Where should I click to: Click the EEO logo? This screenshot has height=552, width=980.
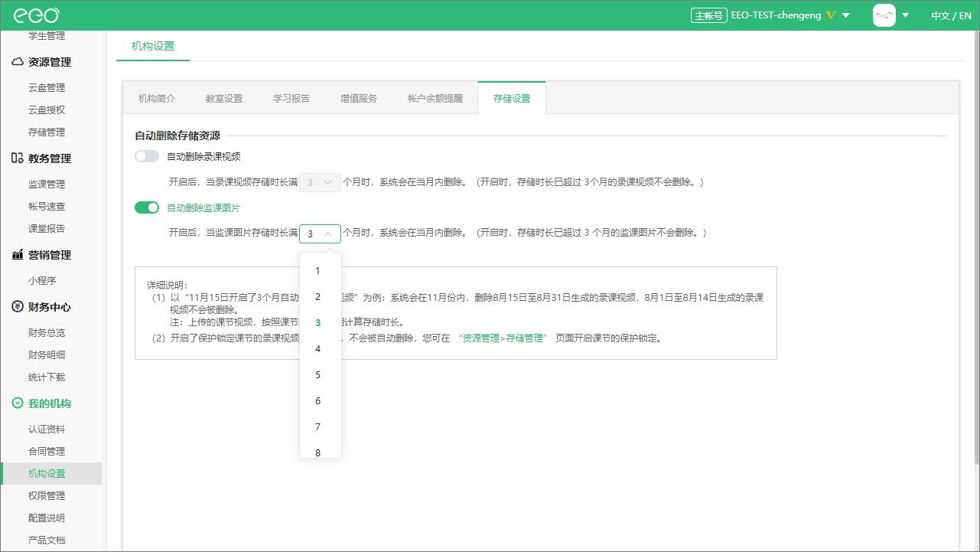[37, 15]
